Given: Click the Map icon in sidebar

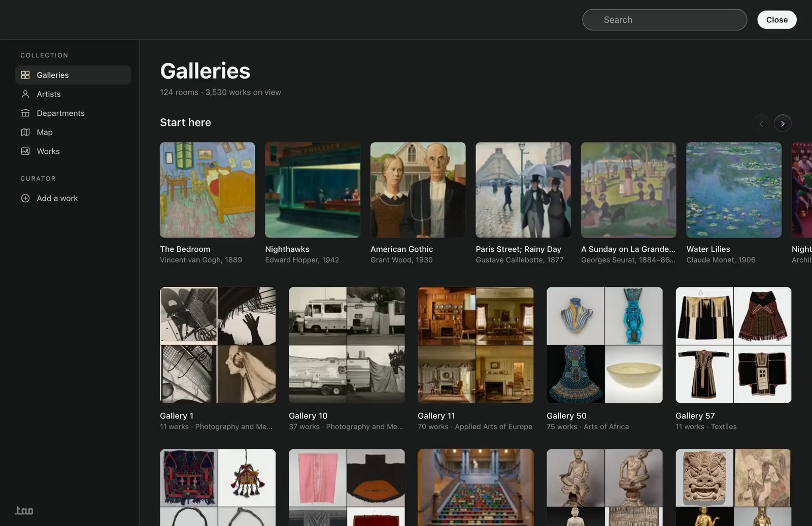Looking at the screenshot, I should click(x=25, y=132).
